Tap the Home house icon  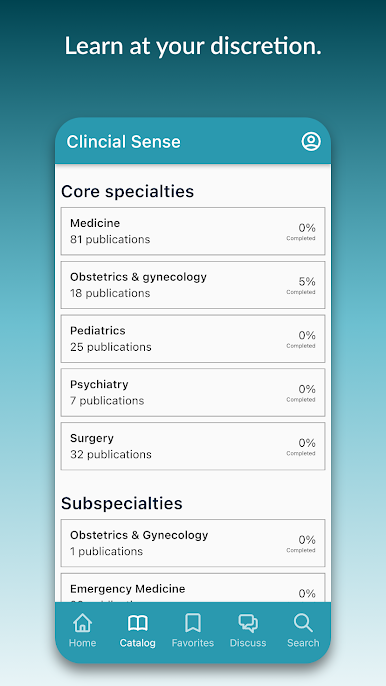[x=82, y=623]
